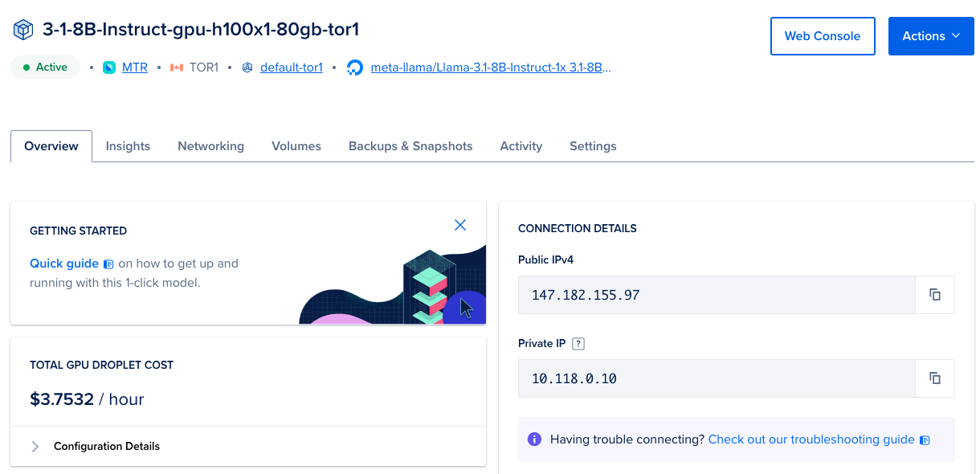This screenshot has width=980, height=474.
Task: Click the Public IPv4 address field
Action: coord(717,295)
